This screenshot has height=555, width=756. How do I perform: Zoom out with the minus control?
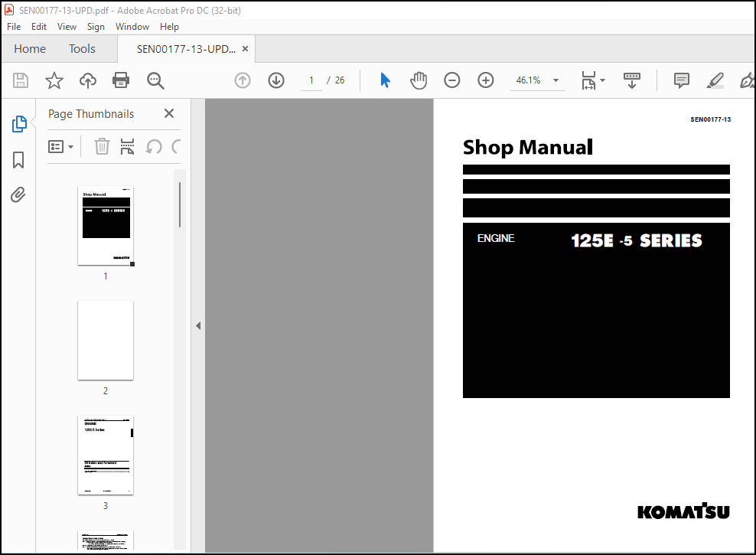pyautogui.click(x=451, y=80)
